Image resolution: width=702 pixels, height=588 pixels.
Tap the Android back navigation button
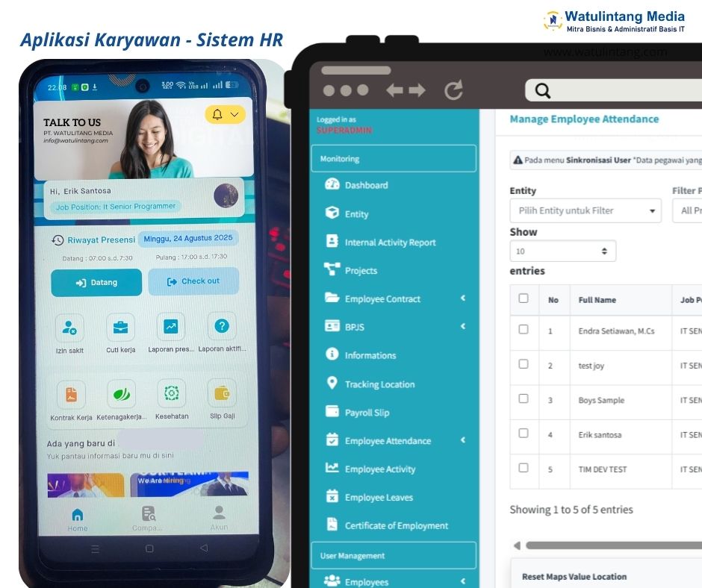pos(204,548)
